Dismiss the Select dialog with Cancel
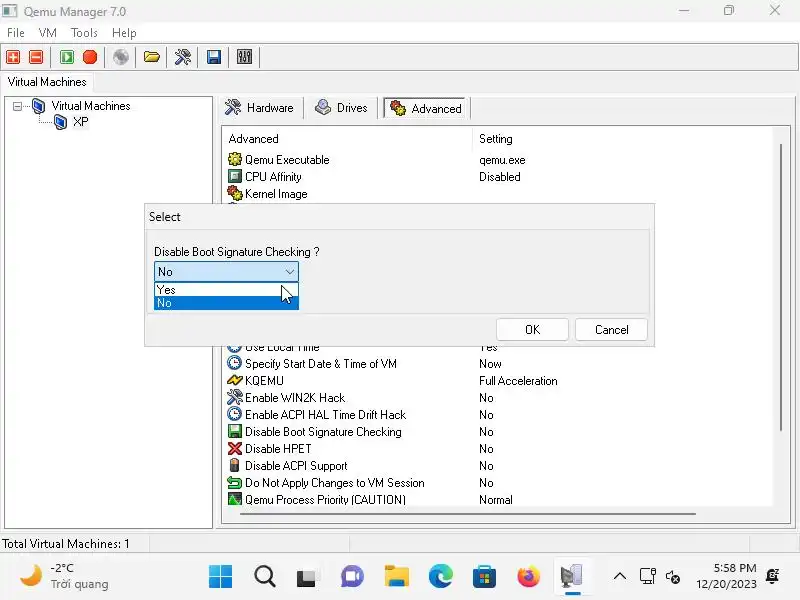Viewport: 800px width, 600px height. pos(611,330)
